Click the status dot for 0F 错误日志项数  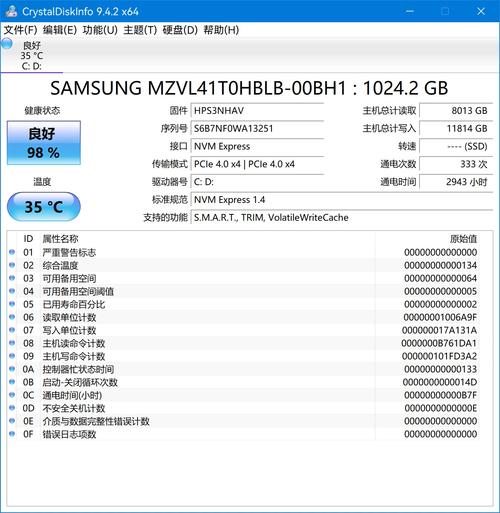click(x=12, y=434)
